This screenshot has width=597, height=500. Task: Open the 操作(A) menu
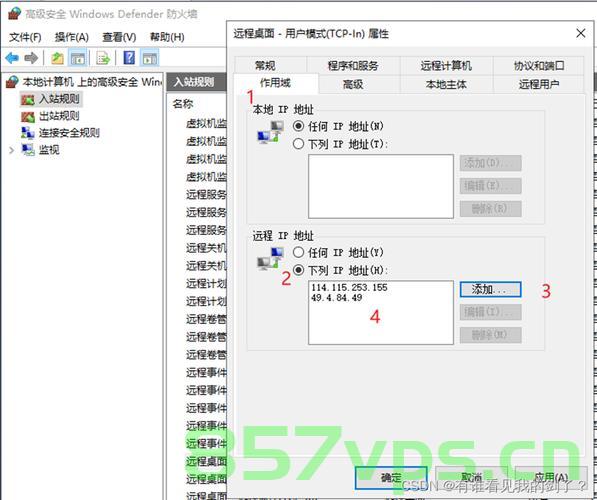point(72,37)
